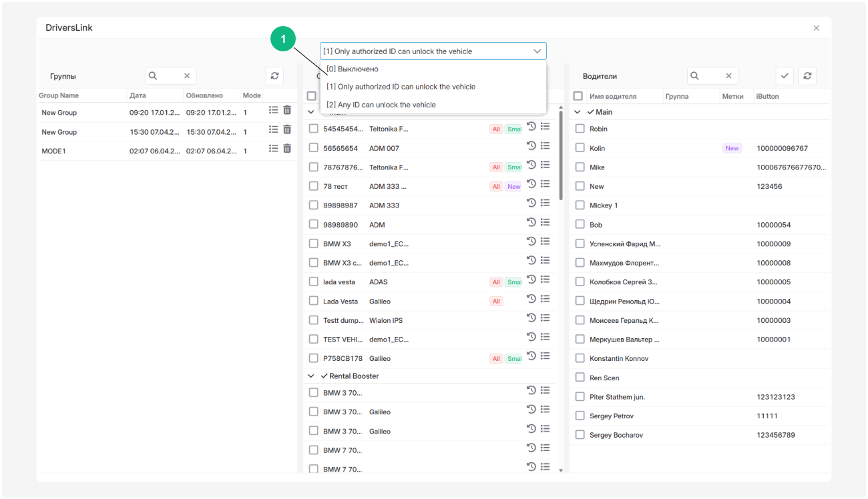Choose Any ID can unlock the vehicle
The width and height of the screenshot is (868, 499).
pyautogui.click(x=381, y=105)
